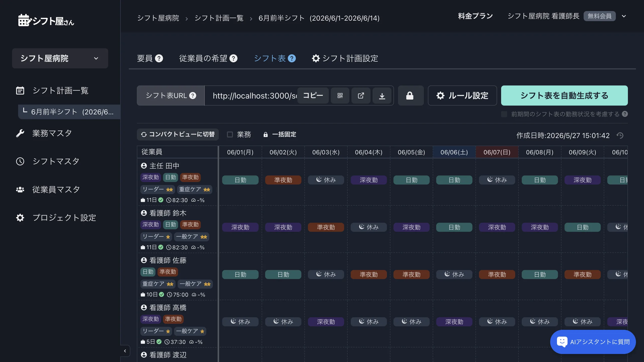Click the シフト屋さん logo

46,20
